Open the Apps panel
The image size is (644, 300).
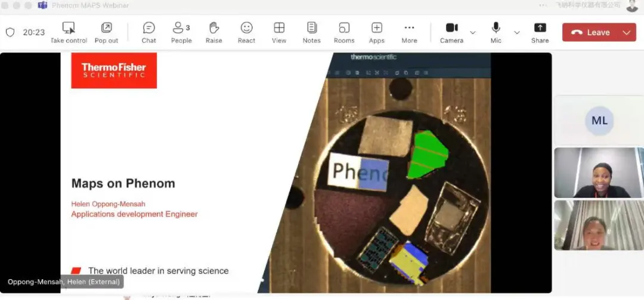(x=377, y=32)
